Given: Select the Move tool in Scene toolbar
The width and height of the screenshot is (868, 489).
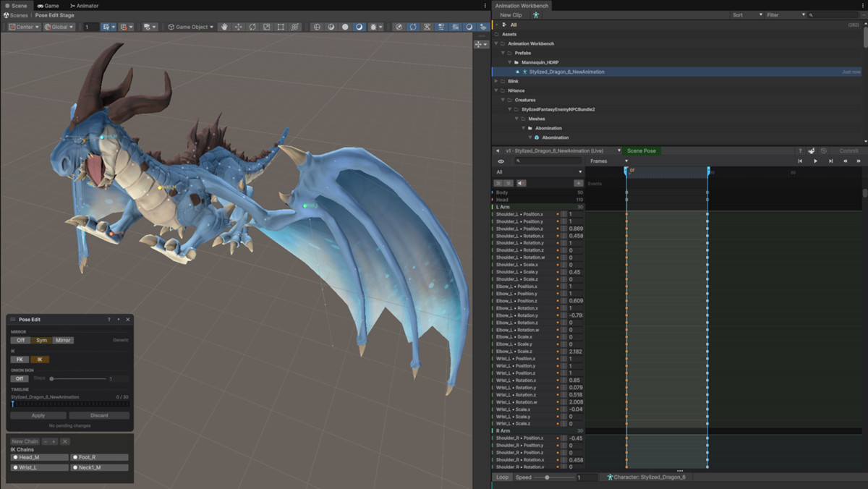Looking at the screenshot, I should pos(239,27).
